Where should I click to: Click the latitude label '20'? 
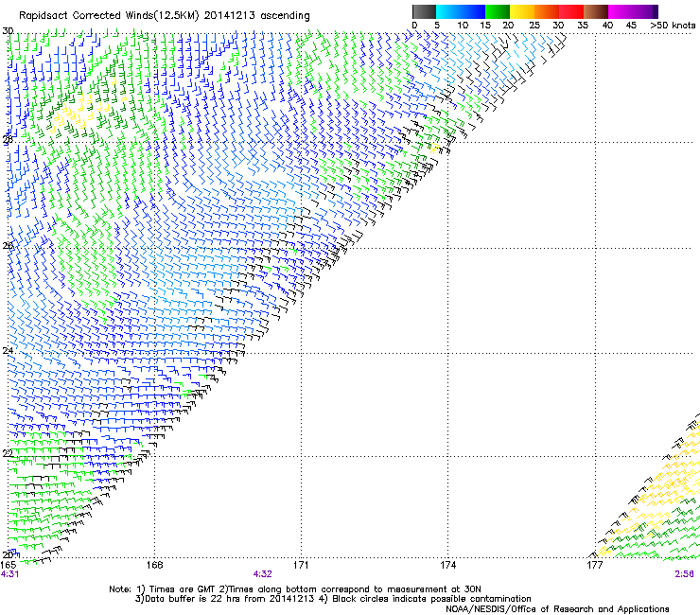pyautogui.click(x=8, y=554)
